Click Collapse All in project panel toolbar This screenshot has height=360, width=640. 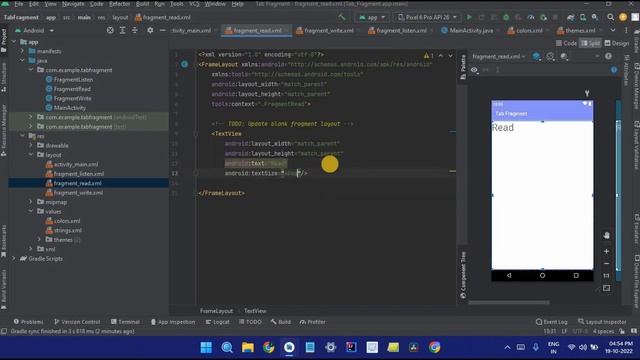pyautogui.click(x=135, y=30)
